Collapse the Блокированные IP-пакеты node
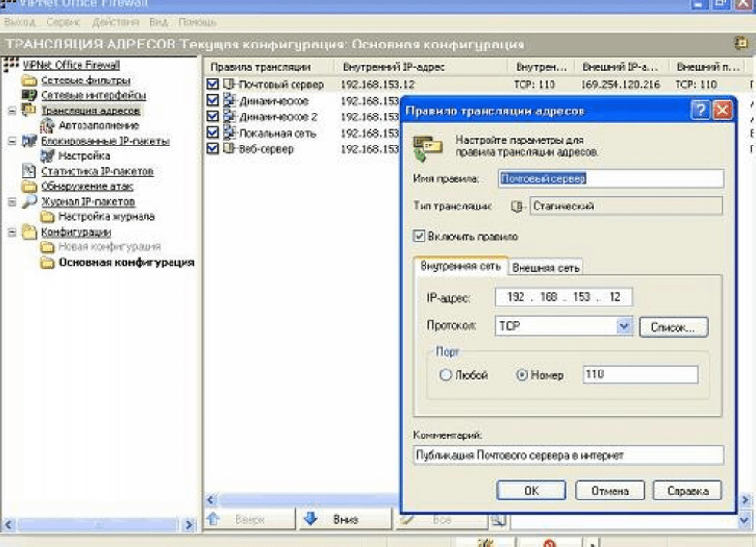 pyautogui.click(x=12, y=141)
